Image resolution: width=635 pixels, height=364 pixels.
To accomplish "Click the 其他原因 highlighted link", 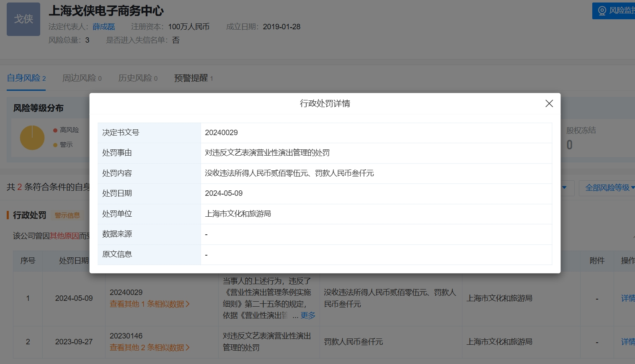I will 64,236.
